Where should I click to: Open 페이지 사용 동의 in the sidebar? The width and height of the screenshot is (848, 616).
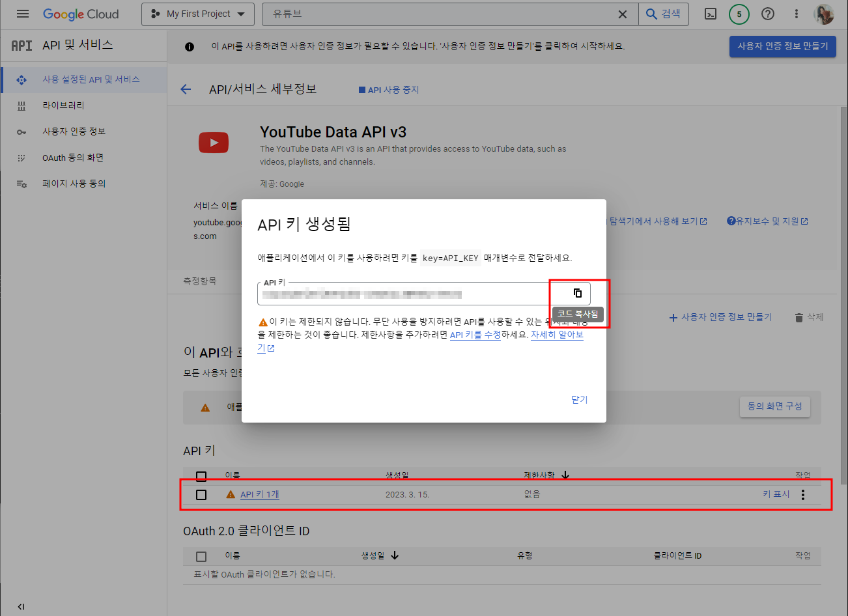click(x=74, y=184)
